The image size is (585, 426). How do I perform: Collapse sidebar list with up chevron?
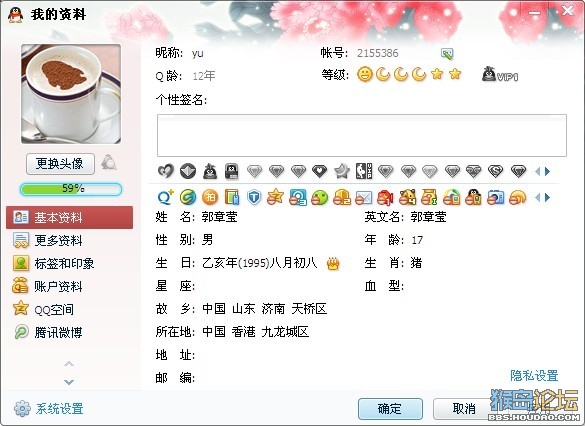pos(69,363)
